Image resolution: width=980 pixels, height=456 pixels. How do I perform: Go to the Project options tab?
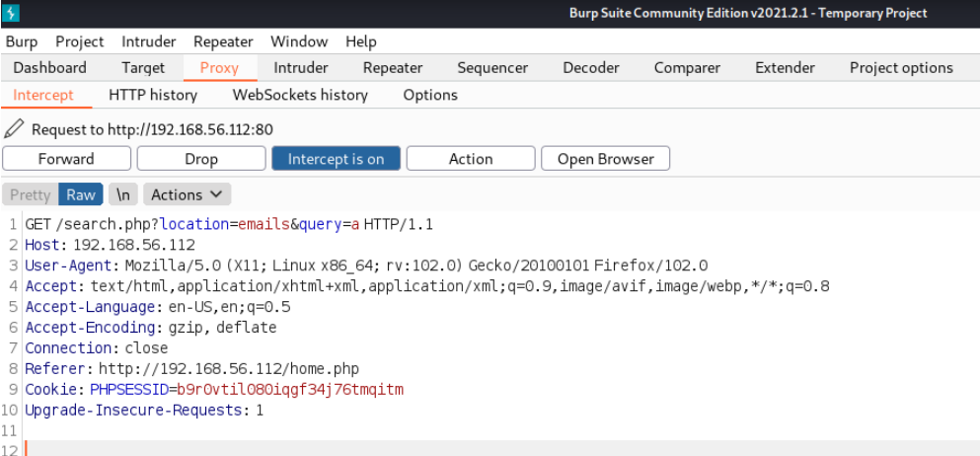click(x=901, y=67)
